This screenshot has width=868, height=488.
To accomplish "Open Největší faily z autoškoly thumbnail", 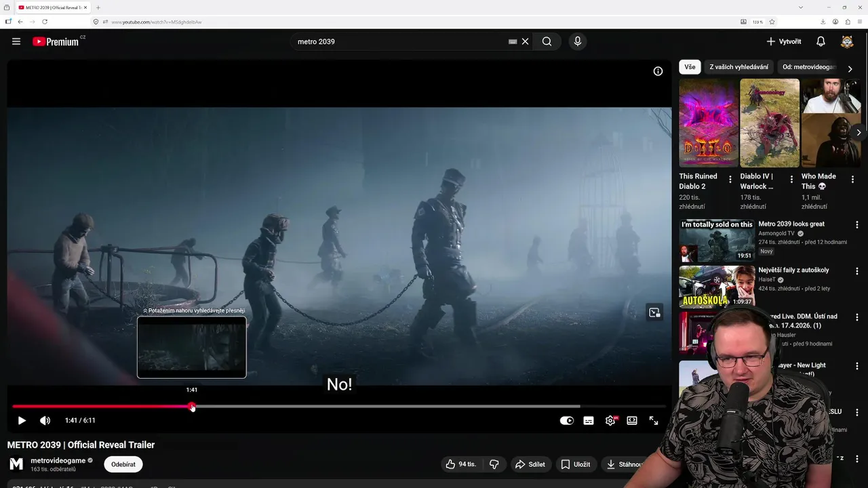I will click(x=717, y=287).
